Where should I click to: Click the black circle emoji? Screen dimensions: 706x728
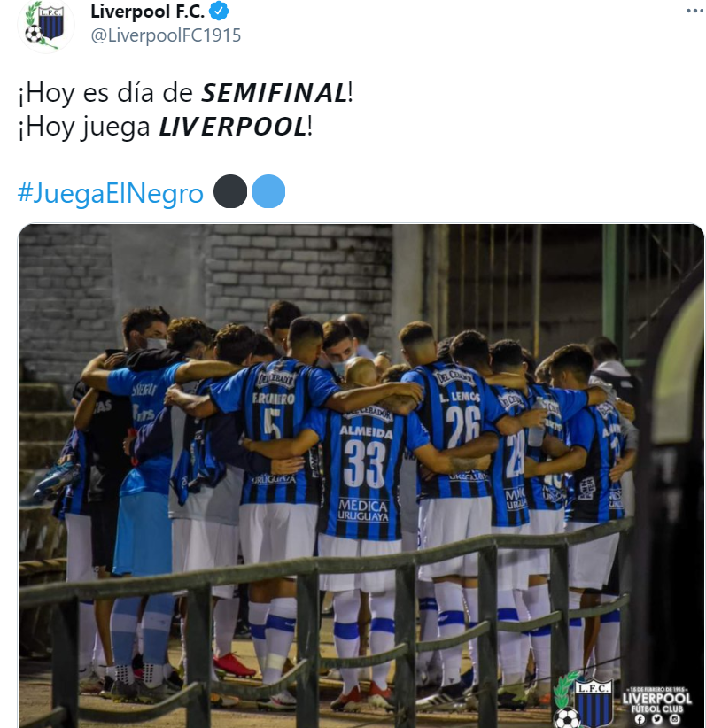tap(230, 191)
